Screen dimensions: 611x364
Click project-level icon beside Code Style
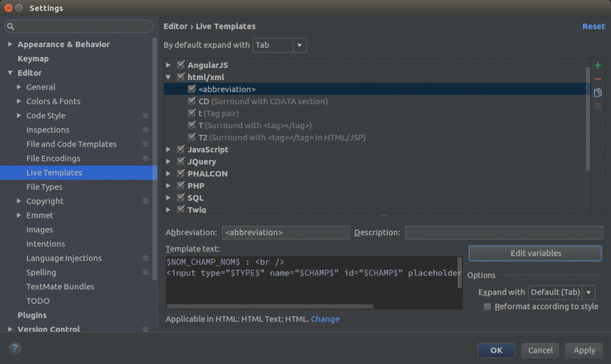click(x=146, y=115)
